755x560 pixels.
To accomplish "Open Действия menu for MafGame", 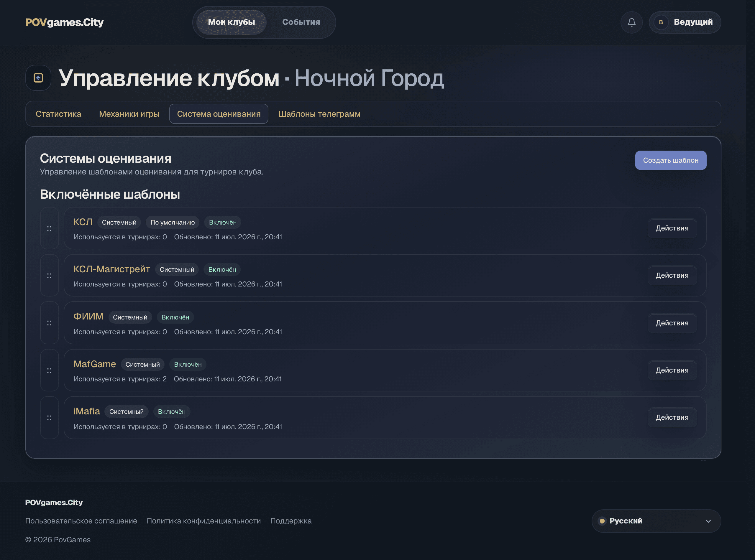I will [x=672, y=370].
